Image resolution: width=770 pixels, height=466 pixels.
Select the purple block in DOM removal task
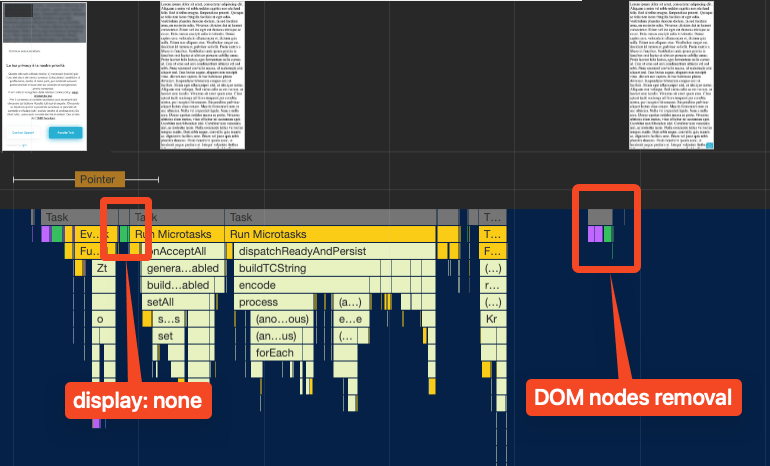point(594,234)
